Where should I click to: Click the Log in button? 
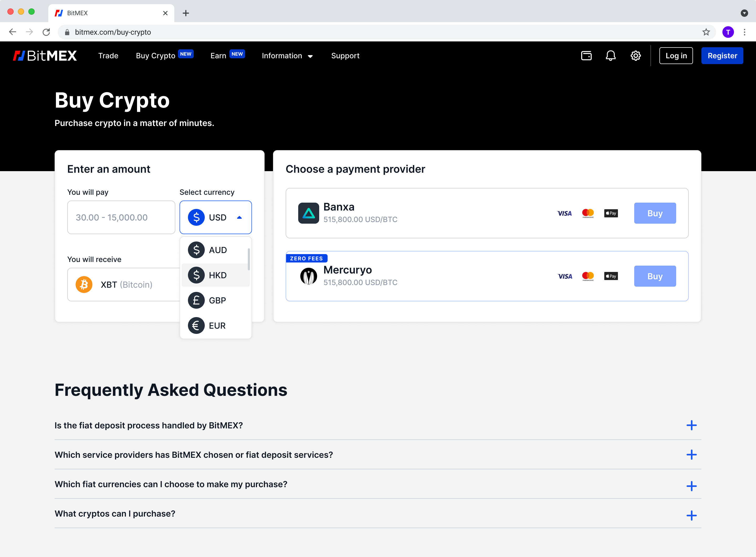[x=676, y=56]
